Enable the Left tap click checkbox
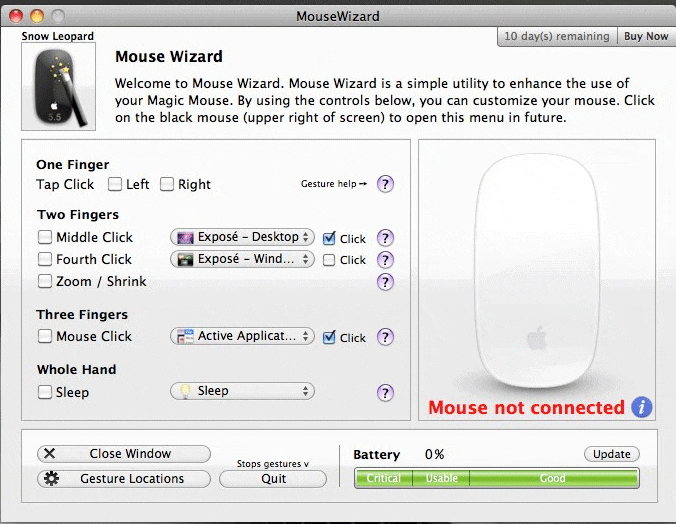The image size is (676, 524). tap(115, 184)
